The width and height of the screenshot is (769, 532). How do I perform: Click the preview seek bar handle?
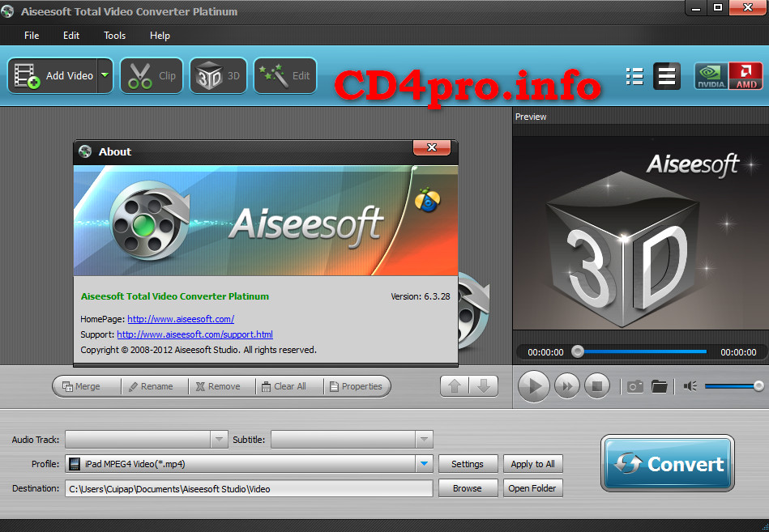pyautogui.click(x=578, y=351)
